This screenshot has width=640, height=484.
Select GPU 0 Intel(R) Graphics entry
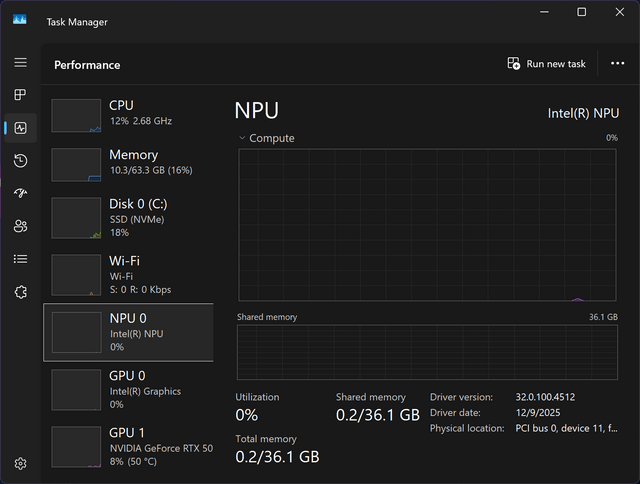tap(128, 390)
